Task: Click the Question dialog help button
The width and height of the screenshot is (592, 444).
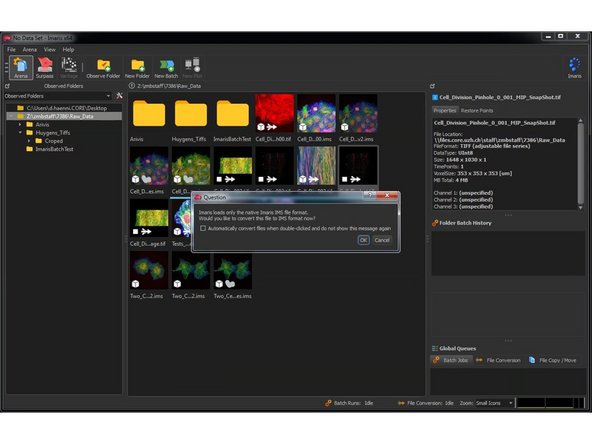Action: pyautogui.click(x=370, y=195)
